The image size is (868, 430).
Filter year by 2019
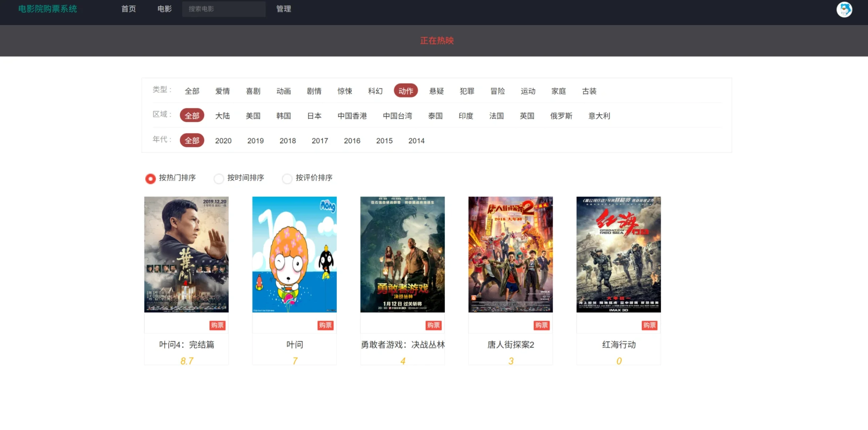tap(256, 141)
